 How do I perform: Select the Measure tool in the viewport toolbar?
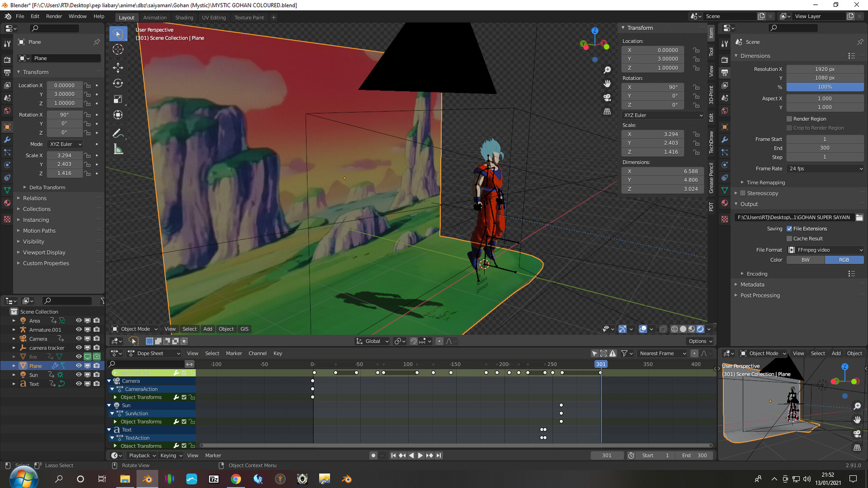tap(118, 148)
